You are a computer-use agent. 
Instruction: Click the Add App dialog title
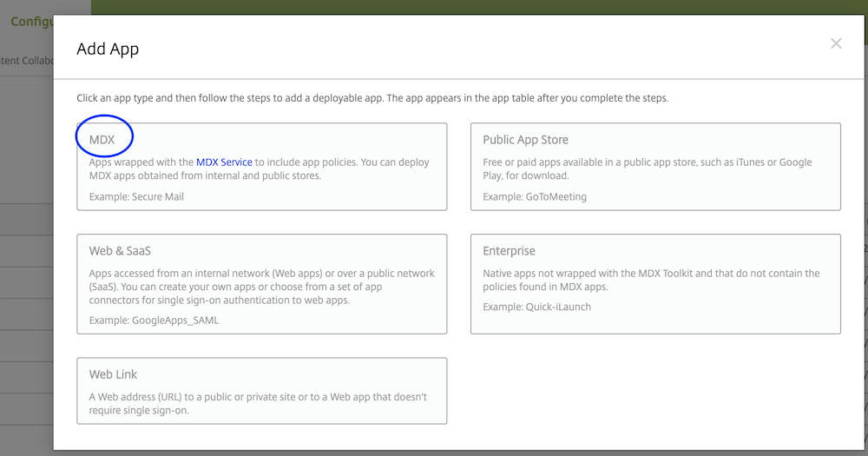[108, 49]
